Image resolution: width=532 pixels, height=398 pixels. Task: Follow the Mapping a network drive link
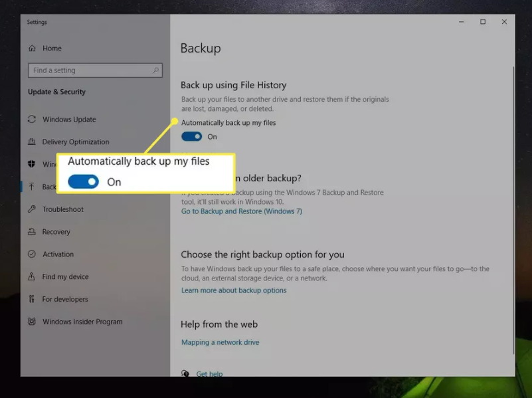pos(220,342)
